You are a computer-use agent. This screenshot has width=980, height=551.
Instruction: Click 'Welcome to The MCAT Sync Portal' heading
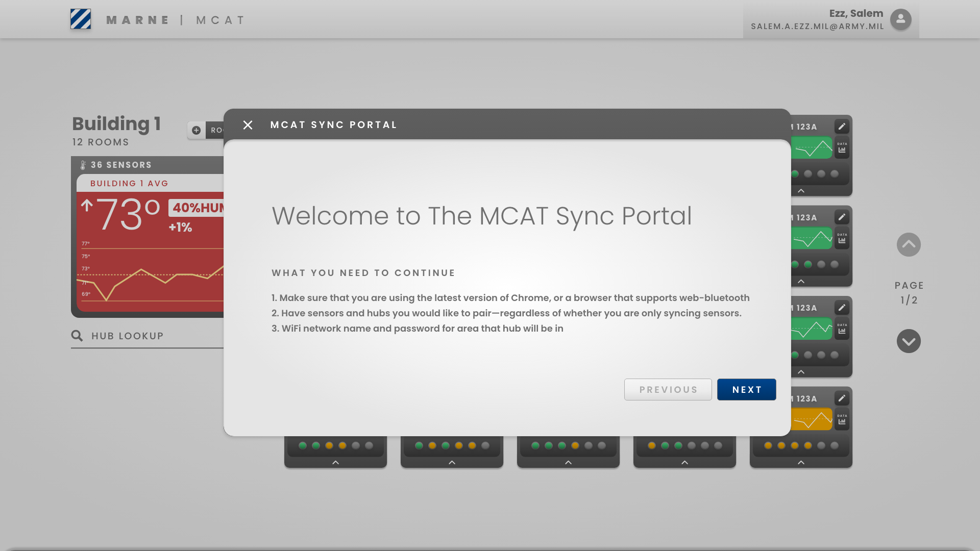(x=481, y=216)
